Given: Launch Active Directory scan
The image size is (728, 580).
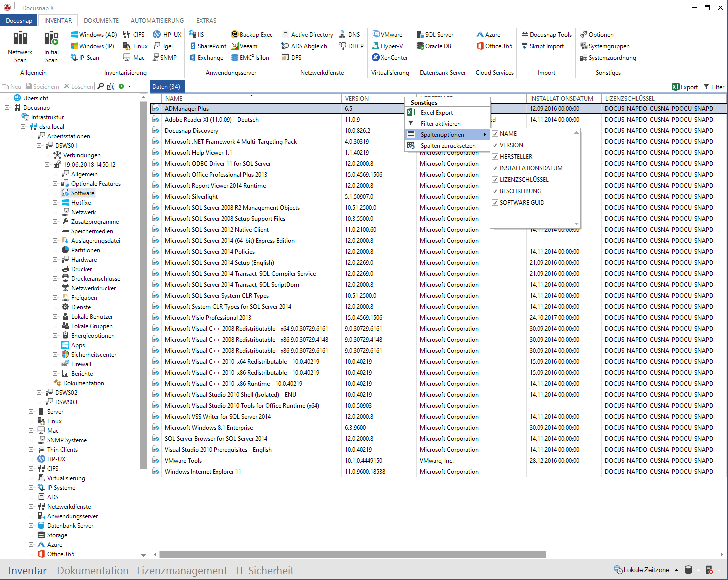Looking at the screenshot, I should tap(308, 35).
